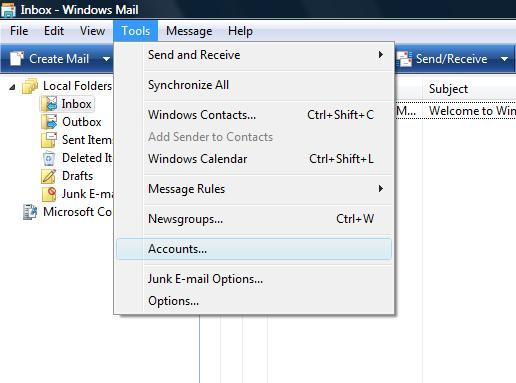516x383 pixels.
Task: Click the Sent Items folder icon
Action: pyautogui.click(x=49, y=140)
